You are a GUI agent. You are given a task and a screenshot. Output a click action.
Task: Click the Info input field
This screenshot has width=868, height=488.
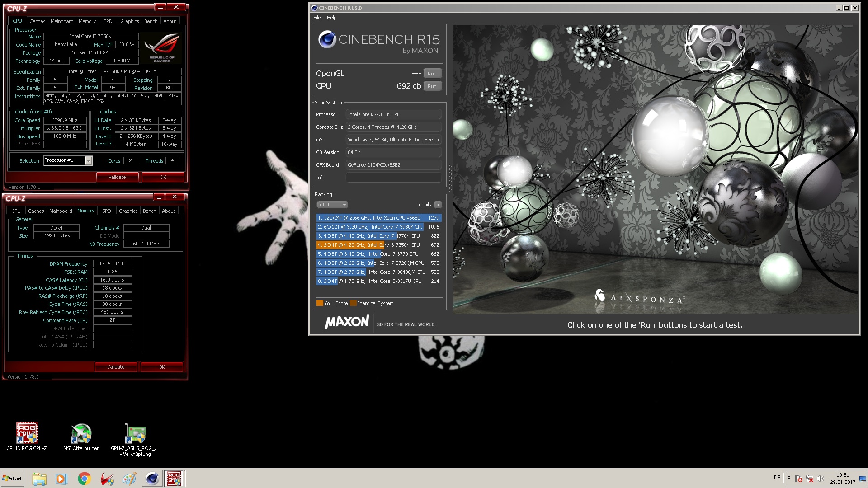[393, 178]
